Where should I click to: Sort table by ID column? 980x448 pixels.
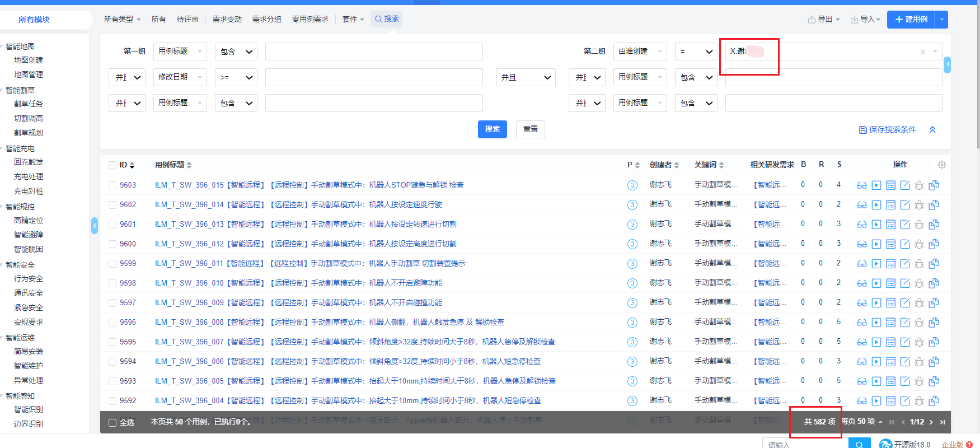(127, 165)
